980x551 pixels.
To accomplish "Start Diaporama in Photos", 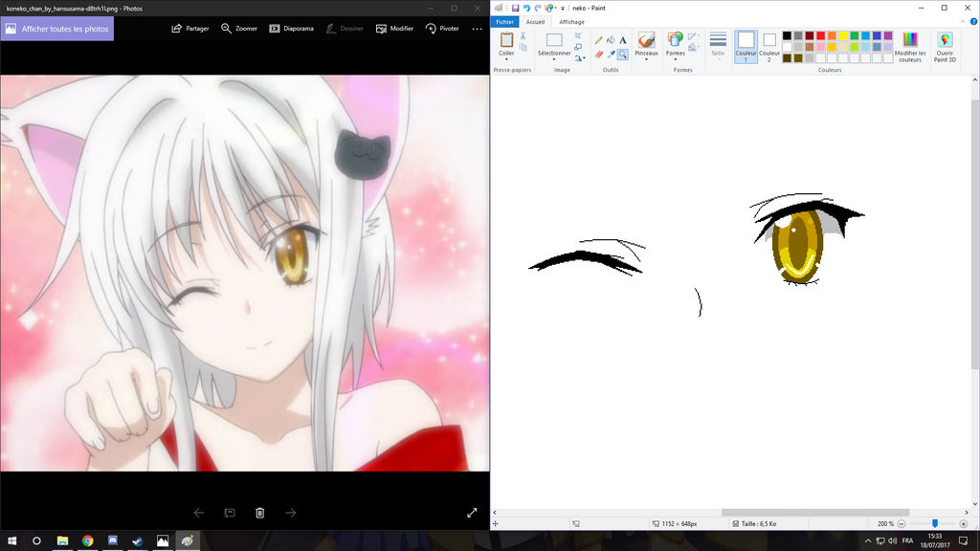I will point(291,29).
